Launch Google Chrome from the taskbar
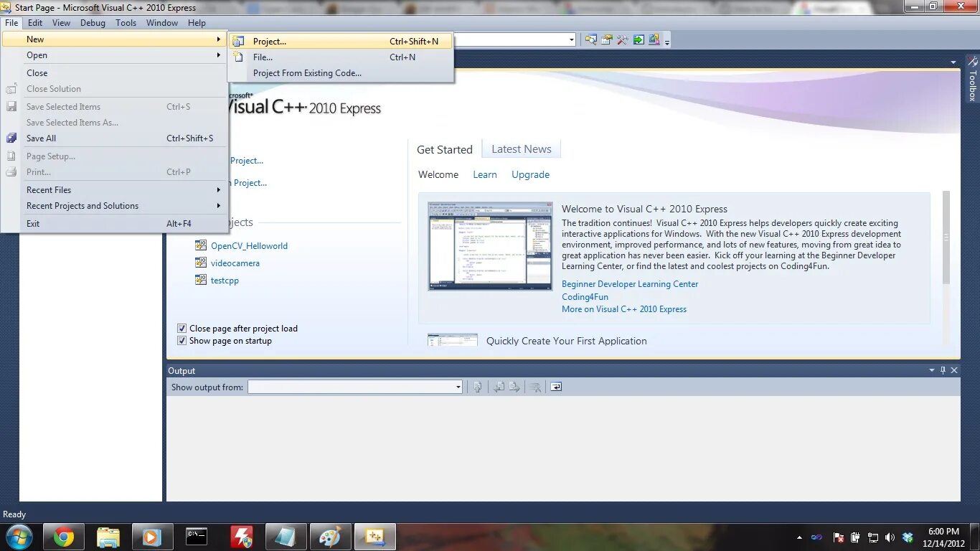 click(64, 537)
